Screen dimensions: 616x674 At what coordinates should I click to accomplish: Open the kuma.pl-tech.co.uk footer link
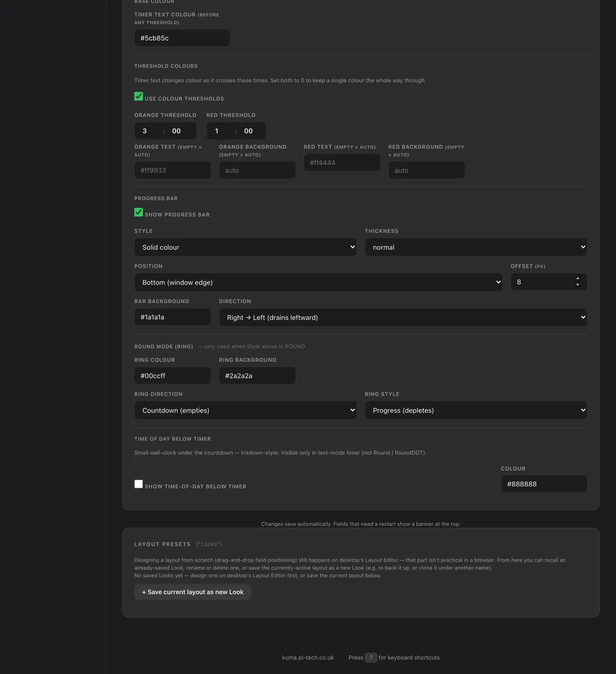point(308,658)
